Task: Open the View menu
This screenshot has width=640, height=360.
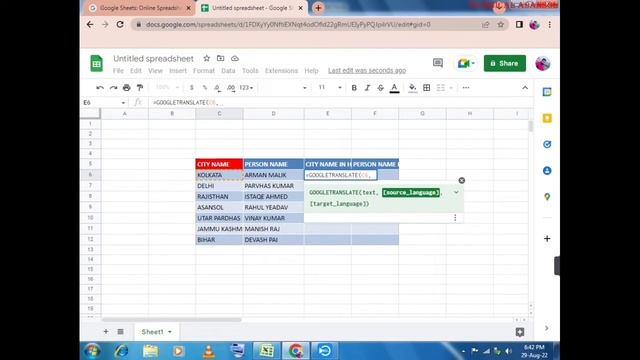Action: pos(155,71)
